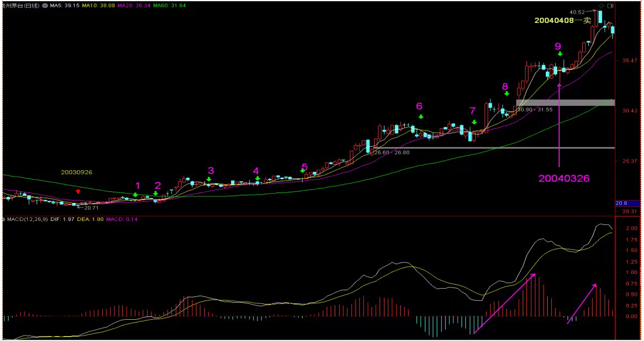This screenshot has width=644, height=341.
Task: Click the red up arrow under 20030926
Action: tap(78, 191)
